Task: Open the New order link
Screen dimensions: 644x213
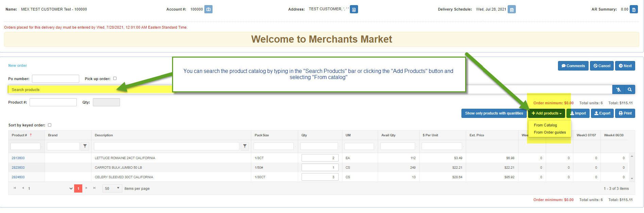Action: pos(17,65)
